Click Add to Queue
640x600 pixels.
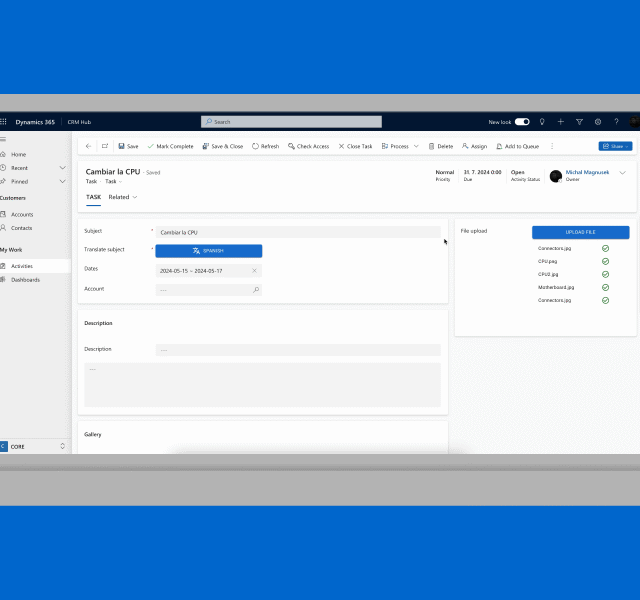[518, 146]
